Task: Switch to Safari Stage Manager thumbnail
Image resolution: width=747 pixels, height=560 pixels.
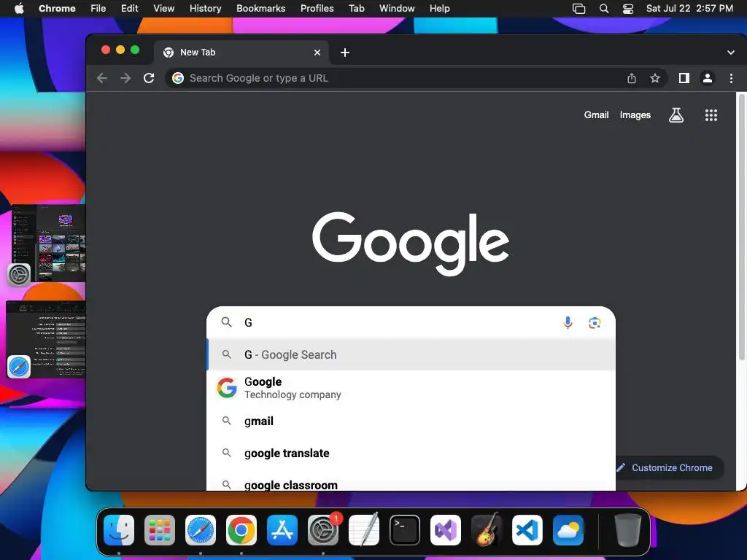Action: pos(46,340)
